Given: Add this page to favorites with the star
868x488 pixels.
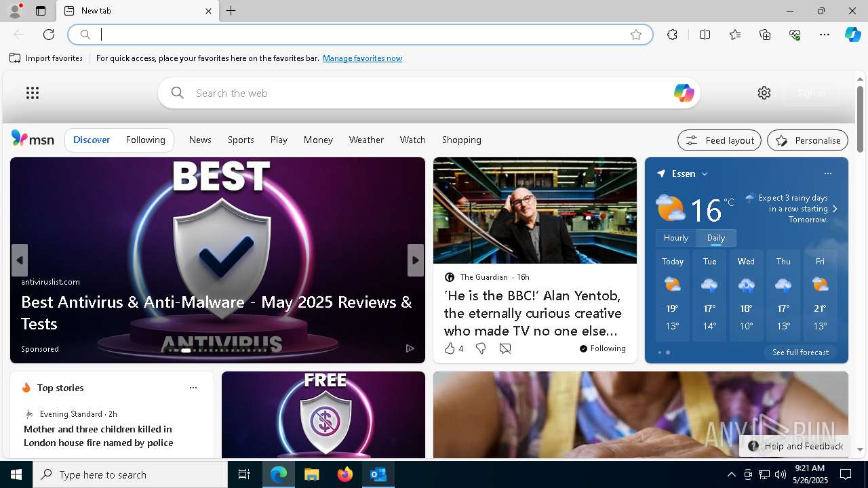Looking at the screenshot, I should tap(636, 35).
